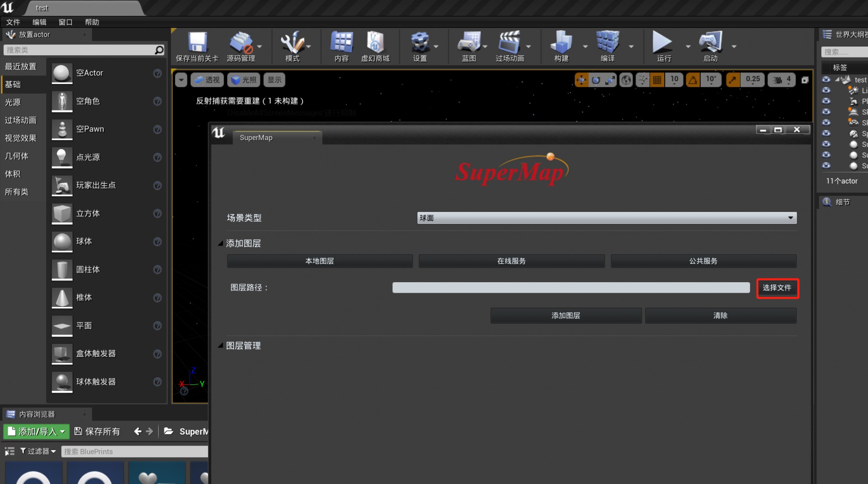Select rotate gizmo mode in viewport
Viewport: 868px width, 484px height.
[596, 80]
